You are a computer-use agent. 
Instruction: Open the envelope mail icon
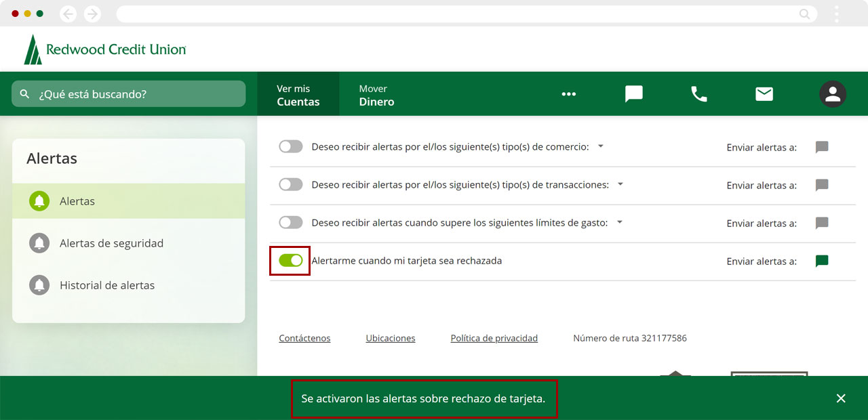pyautogui.click(x=764, y=94)
